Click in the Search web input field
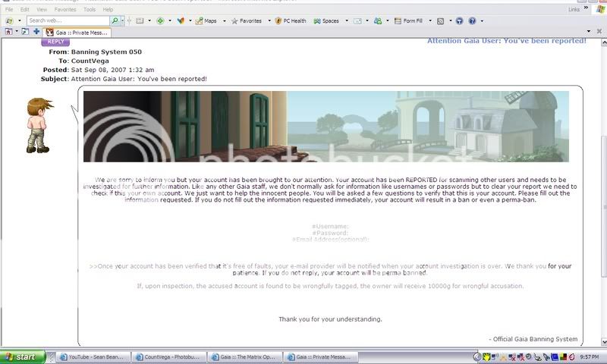This screenshot has height=364, width=607. [x=68, y=20]
